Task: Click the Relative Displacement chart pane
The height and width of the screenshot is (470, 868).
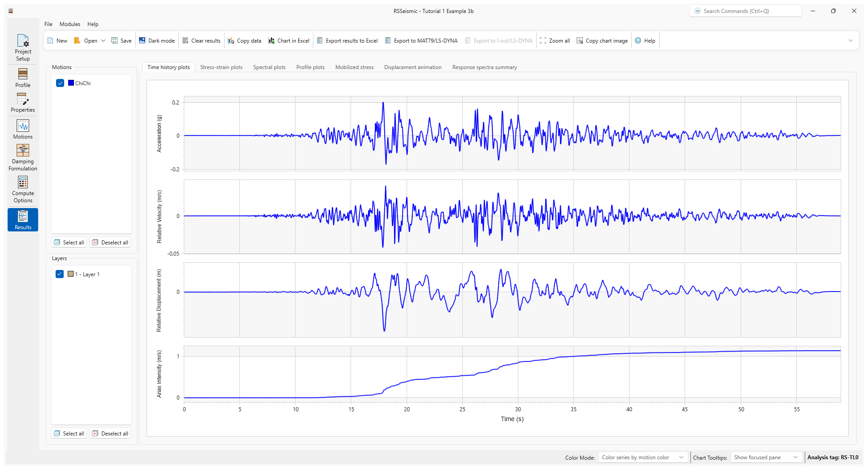Action: click(512, 300)
